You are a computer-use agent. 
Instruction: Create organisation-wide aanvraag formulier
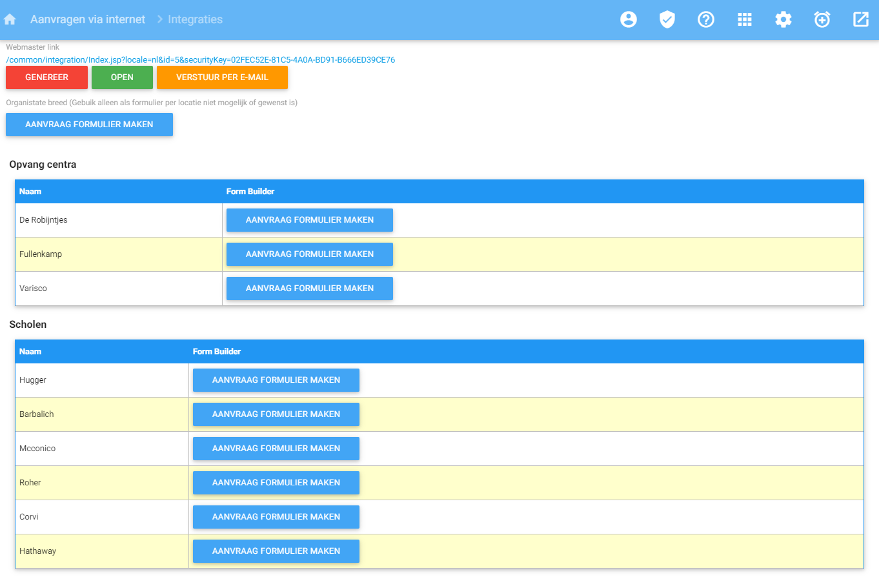(89, 125)
